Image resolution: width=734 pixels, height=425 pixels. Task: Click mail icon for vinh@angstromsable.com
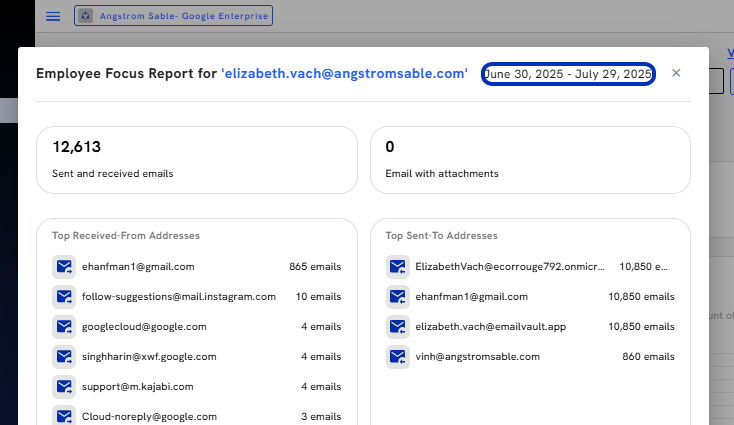tap(397, 357)
